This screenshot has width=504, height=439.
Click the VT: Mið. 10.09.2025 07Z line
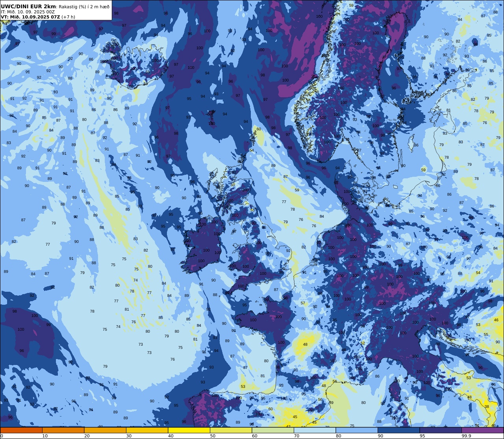[x=30, y=17]
